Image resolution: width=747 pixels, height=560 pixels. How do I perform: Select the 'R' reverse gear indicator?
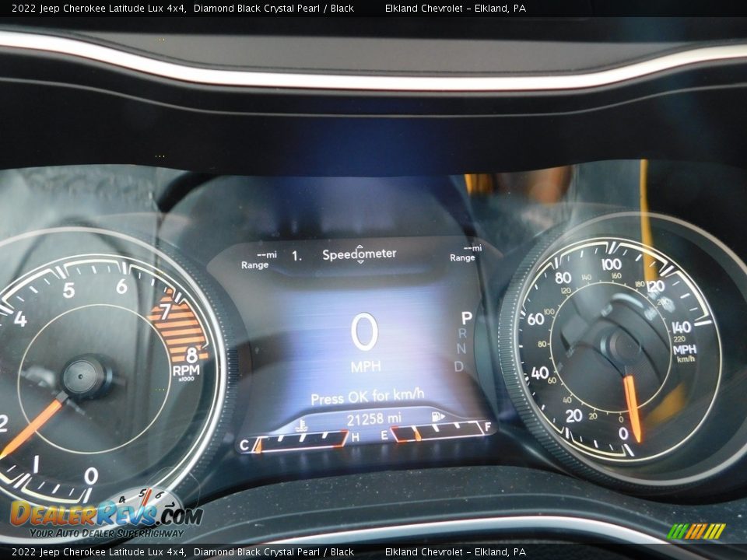(x=462, y=334)
